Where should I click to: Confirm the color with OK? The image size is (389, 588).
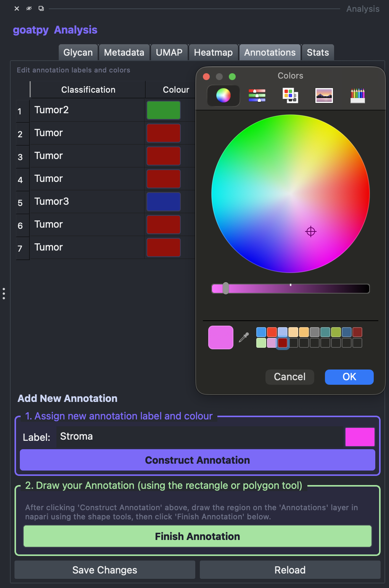[349, 377]
